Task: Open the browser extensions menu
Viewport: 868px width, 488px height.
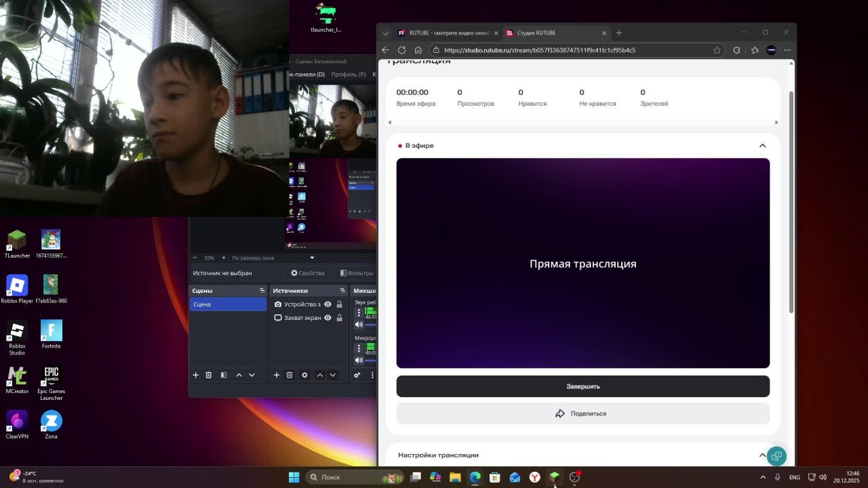Action: [x=737, y=50]
